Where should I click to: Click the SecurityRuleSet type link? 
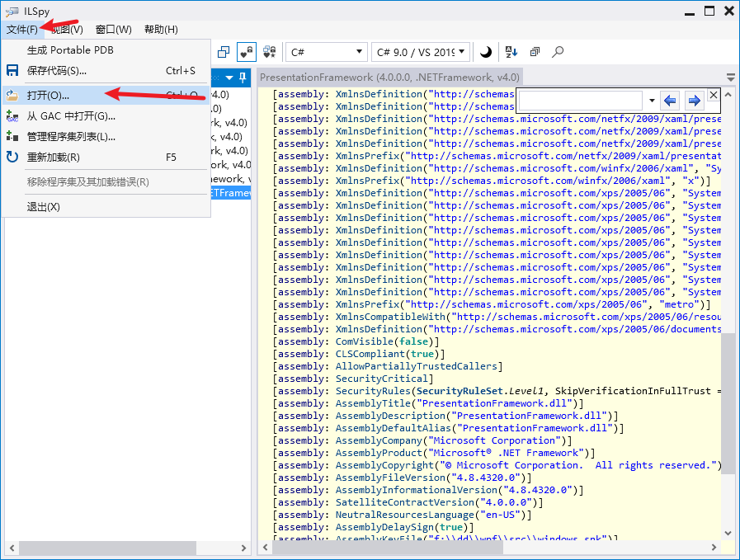click(460, 391)
